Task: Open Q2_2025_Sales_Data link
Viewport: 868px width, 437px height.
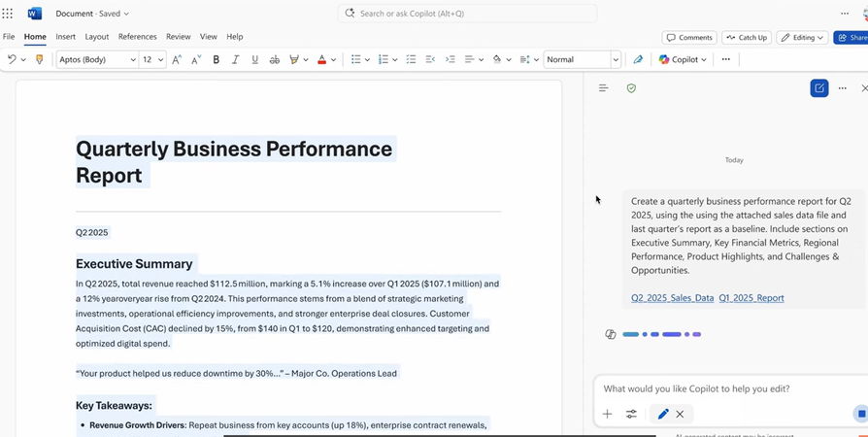Action: pos(672,298)
